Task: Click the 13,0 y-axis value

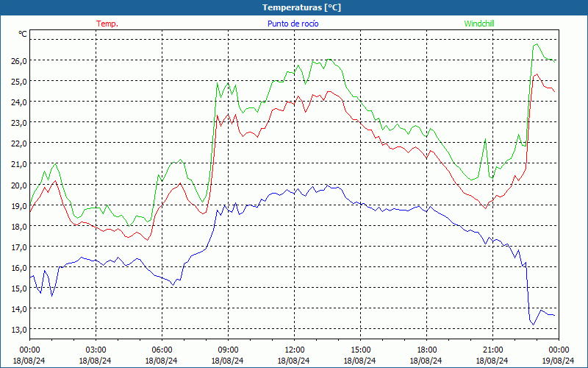Action: point(19,329)
